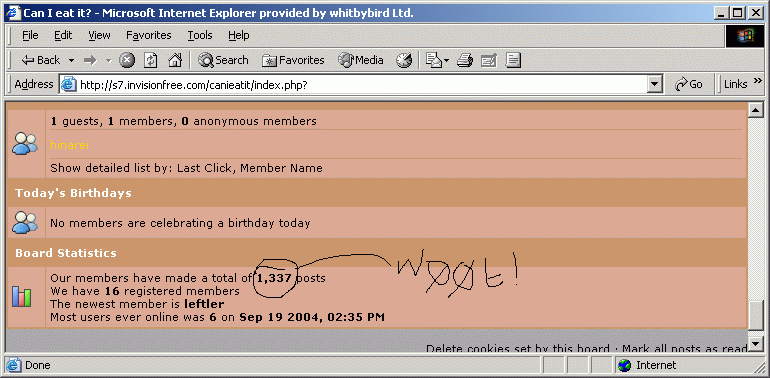
Task: Click the birthdays people icon
Action: tap(25, 222)
